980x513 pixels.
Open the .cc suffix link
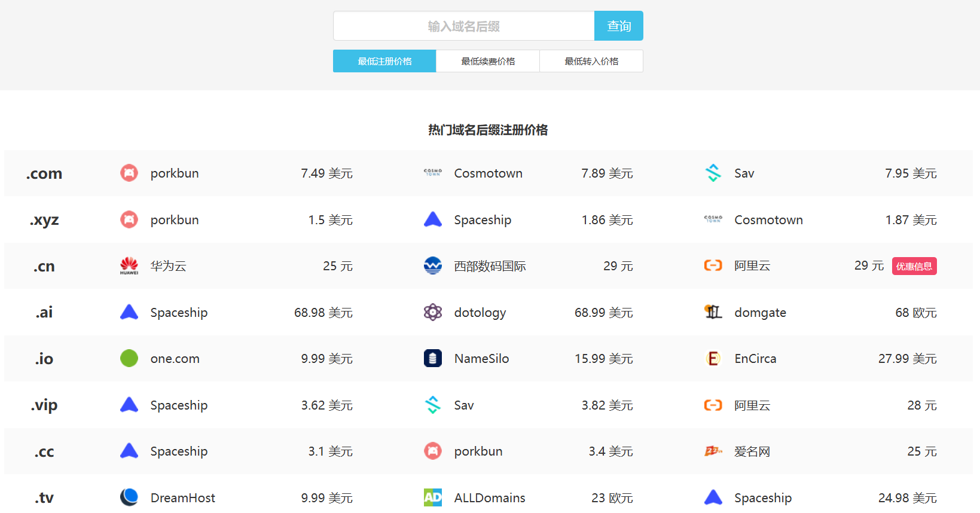[44, 452]
